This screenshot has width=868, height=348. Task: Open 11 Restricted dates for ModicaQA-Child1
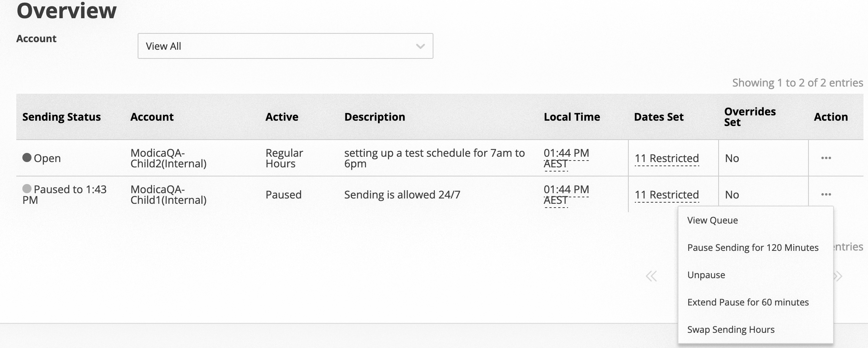point(667,195)
